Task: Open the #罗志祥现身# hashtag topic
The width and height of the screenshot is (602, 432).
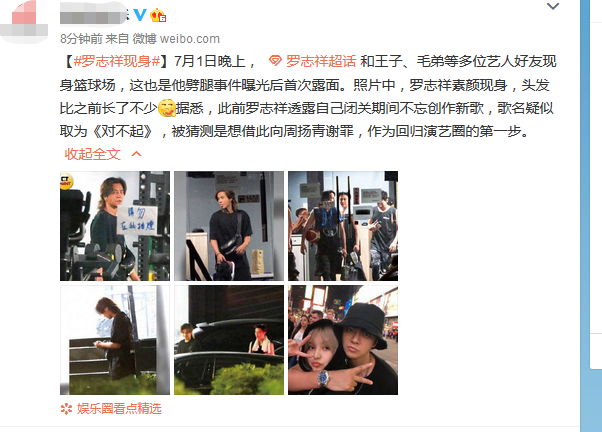Action: pyautogui.click(x=117, y=61)
